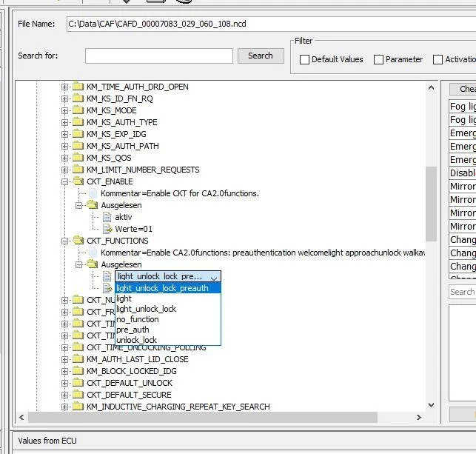476x454 pixels.
Task: Click the open CKT_FUNCTIONS folder icon
Action: click(78, 241)
